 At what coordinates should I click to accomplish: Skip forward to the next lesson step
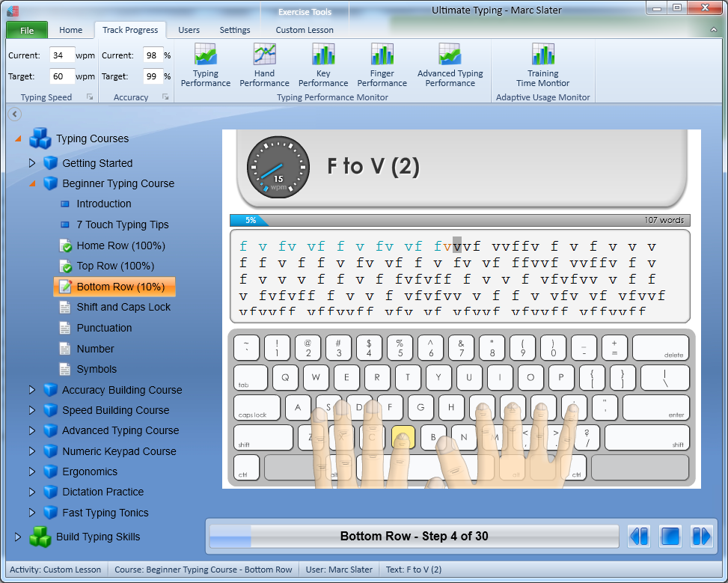pyautogui.click(x=702, y=536)
